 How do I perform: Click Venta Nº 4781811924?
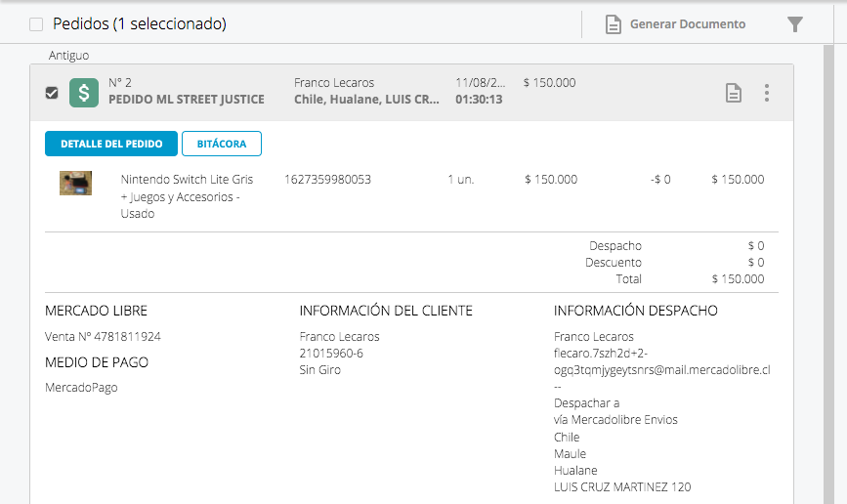click(103, 337)
